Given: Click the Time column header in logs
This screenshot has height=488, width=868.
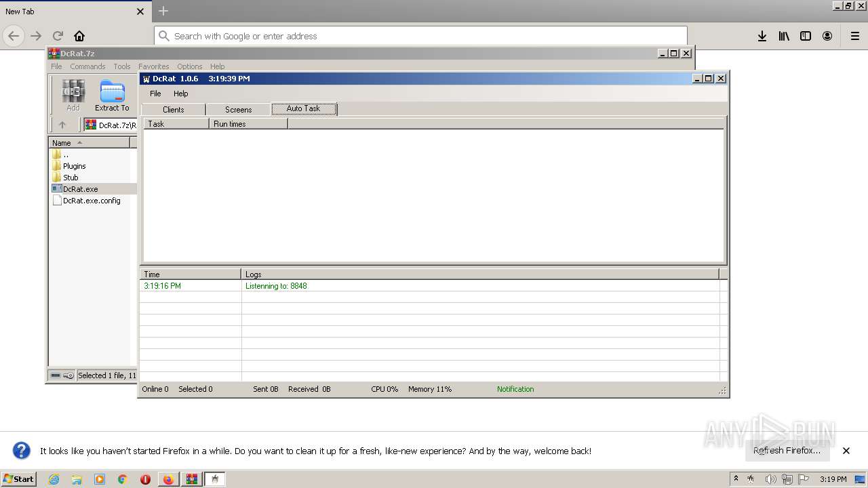Looking at the screenshot, I should pyautogui.click(x=191, y=274).
